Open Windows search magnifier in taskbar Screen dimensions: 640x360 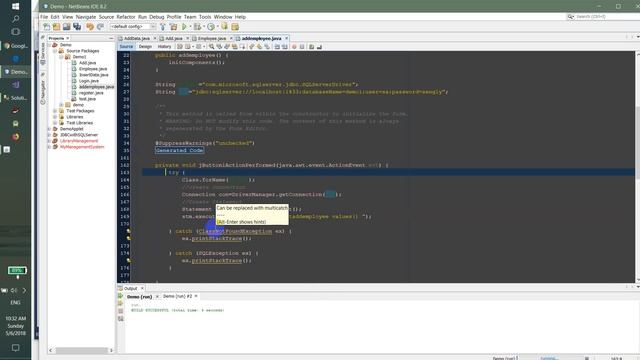[16, 19]
